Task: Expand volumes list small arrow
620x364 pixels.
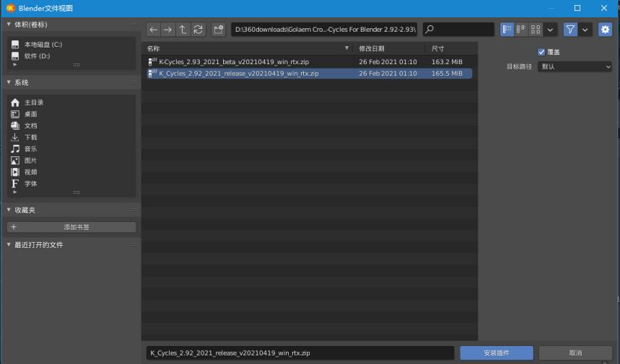Action: [15, 64]
